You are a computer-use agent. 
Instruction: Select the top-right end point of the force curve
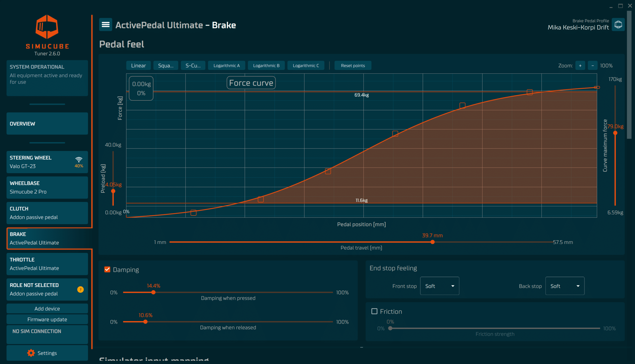[x=597, y=87]
